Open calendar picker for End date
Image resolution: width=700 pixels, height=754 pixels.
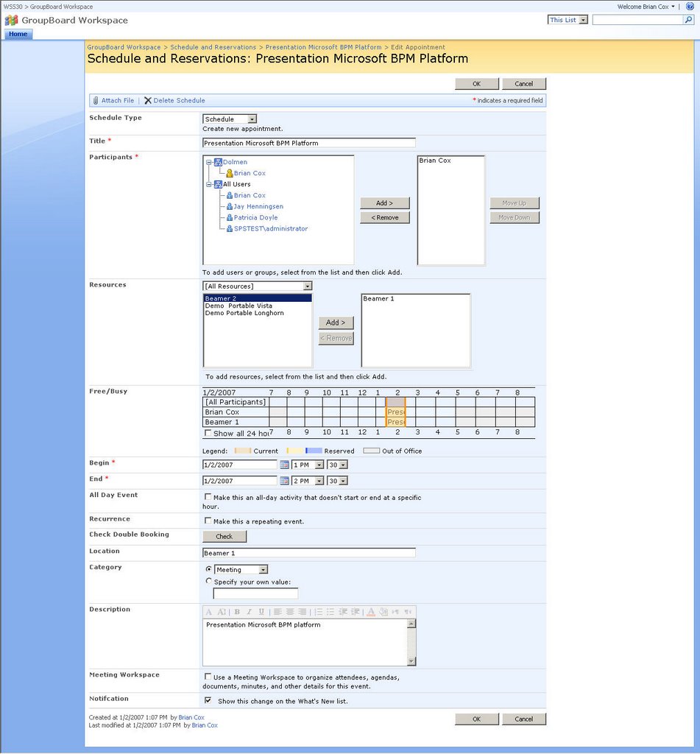(x=284, y=481)
